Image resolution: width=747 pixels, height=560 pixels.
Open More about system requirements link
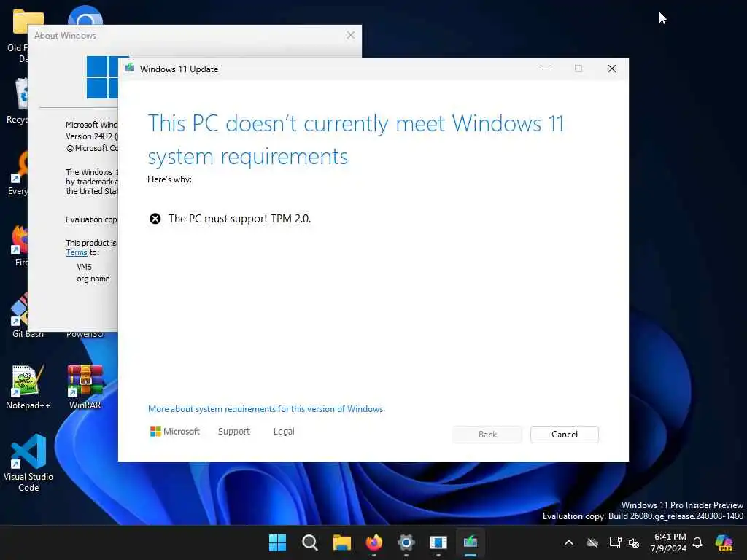(x=266, y=409)
